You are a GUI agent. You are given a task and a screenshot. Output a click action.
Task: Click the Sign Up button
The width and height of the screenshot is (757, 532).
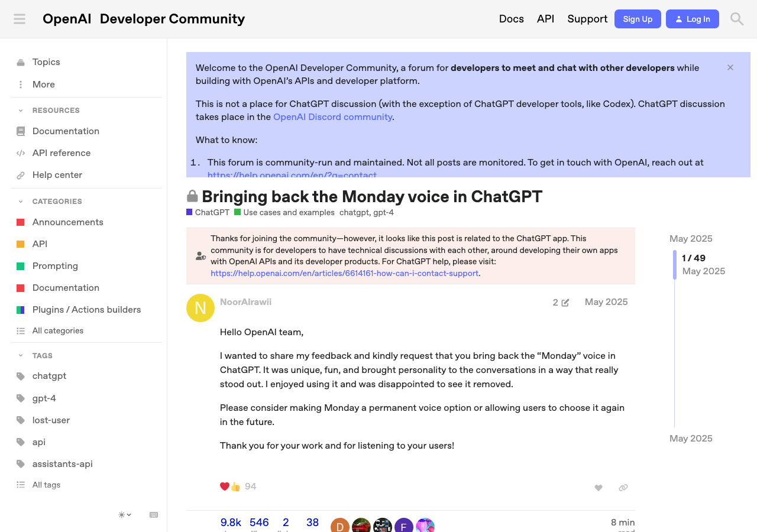[637, 19]
